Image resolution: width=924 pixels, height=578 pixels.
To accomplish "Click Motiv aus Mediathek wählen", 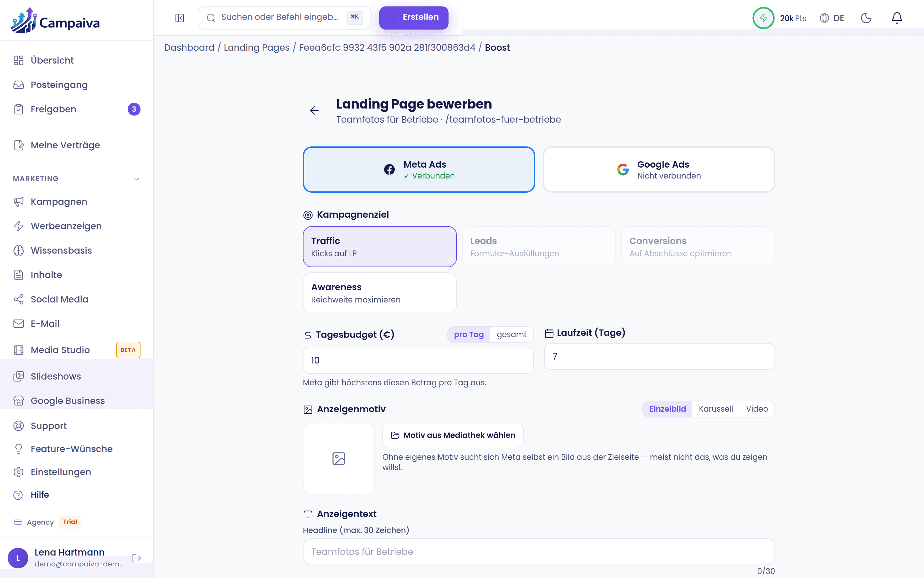I will (x=453, y=435).
